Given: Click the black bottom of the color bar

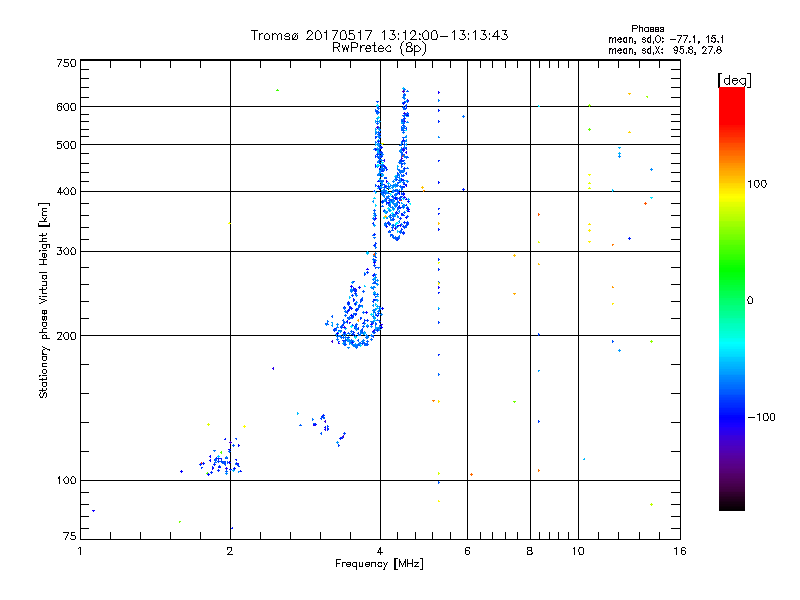Looking at the screenshot, I should point(732,505).
